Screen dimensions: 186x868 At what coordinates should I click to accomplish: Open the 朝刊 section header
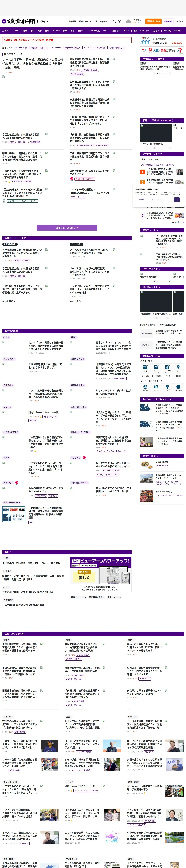pyautogui.click(x=67, y=552)
